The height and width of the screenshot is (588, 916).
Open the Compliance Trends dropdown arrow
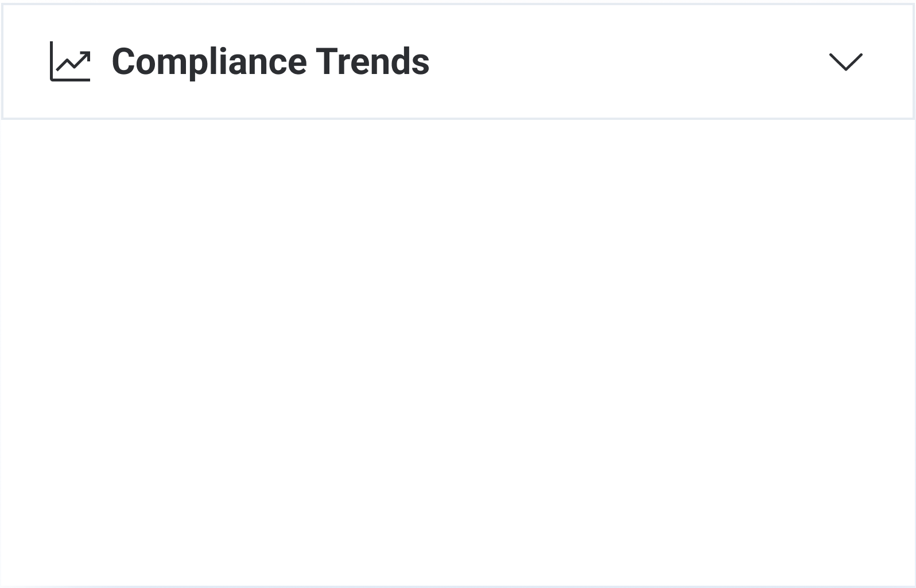pos(846,62)
